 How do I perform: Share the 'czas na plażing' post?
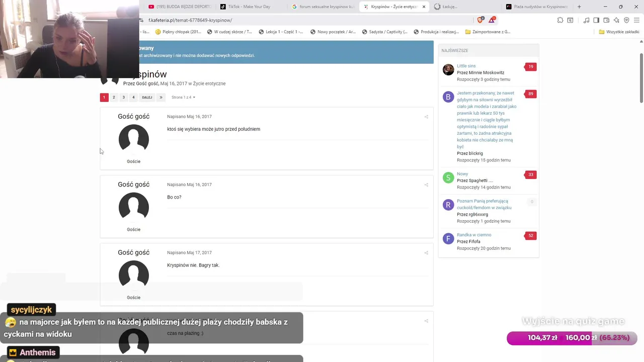point(426,321)
